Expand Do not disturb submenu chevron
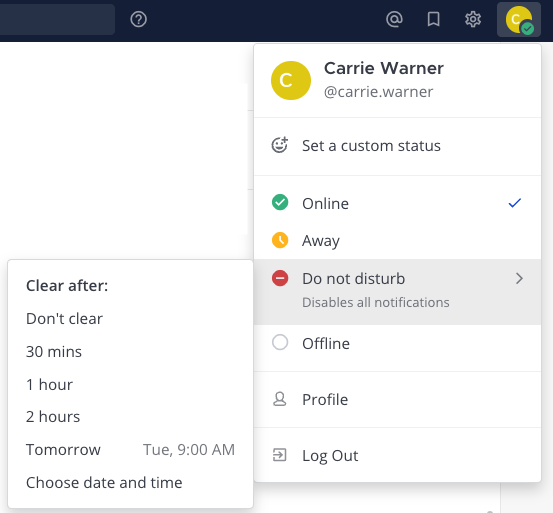Image resolution: width=553 pixels, height=513 pixels. (x=519, y=279)
